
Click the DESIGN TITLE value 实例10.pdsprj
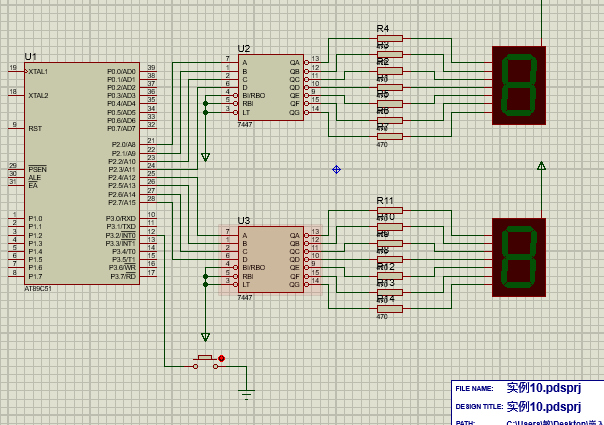(x=544, y=407)
